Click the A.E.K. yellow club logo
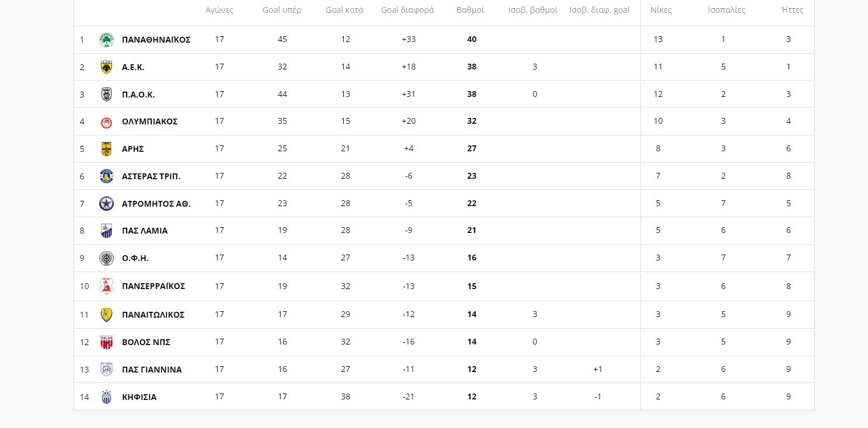The width and height of the screenshot is (868, 428). click(106, 67)
